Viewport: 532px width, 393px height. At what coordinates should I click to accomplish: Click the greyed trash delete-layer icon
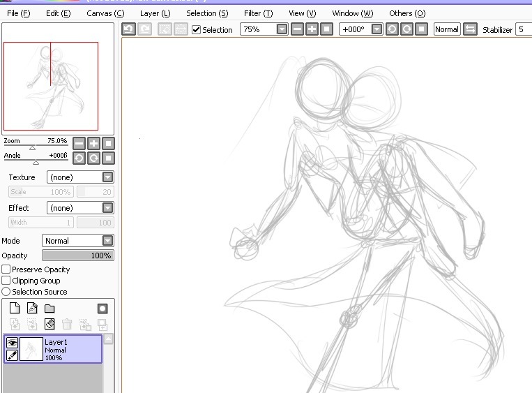click(x=67, y=324)
